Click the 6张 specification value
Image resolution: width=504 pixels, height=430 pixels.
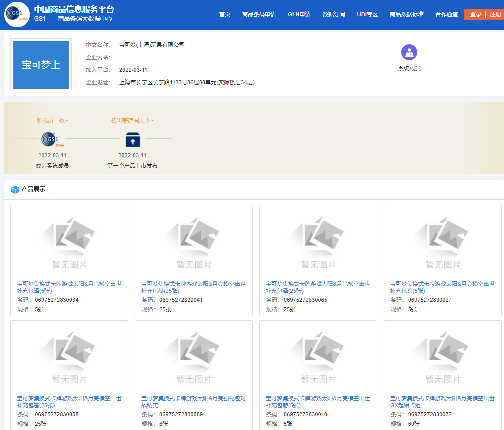(164, 424)
